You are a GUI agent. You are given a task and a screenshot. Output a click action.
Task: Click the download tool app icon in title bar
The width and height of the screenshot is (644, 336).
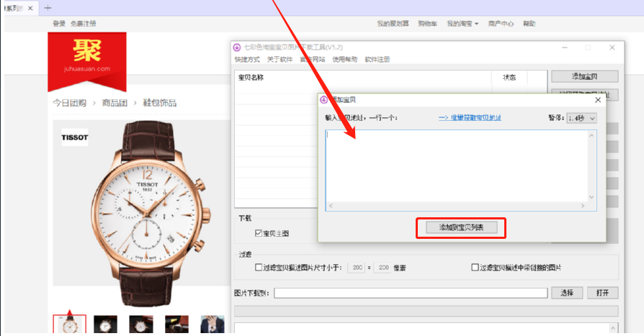pos(237,47)
